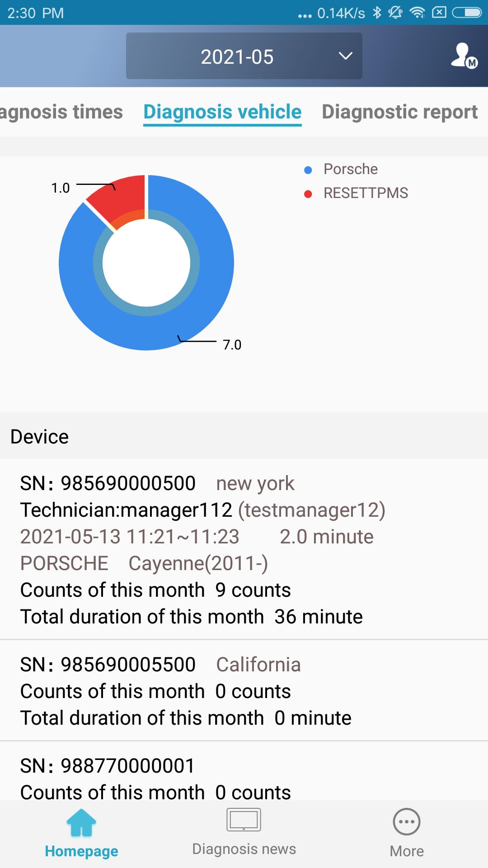Select the red pie chart slice
This screenshot has width=488, height=868.
122,197
